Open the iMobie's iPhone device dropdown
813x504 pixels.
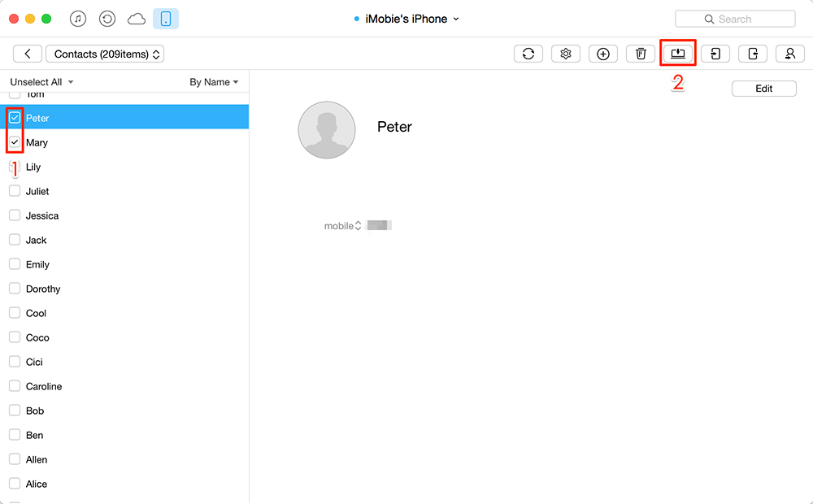406,20
